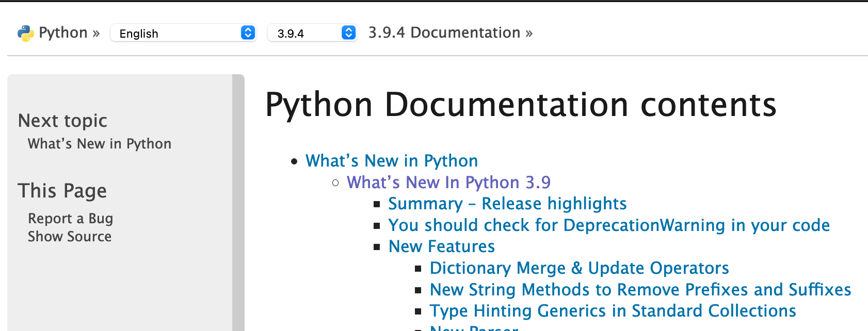Click the Python logo icon
This screenshot has height=331, width=868.
pyautogui.click(x=25, y=34)
